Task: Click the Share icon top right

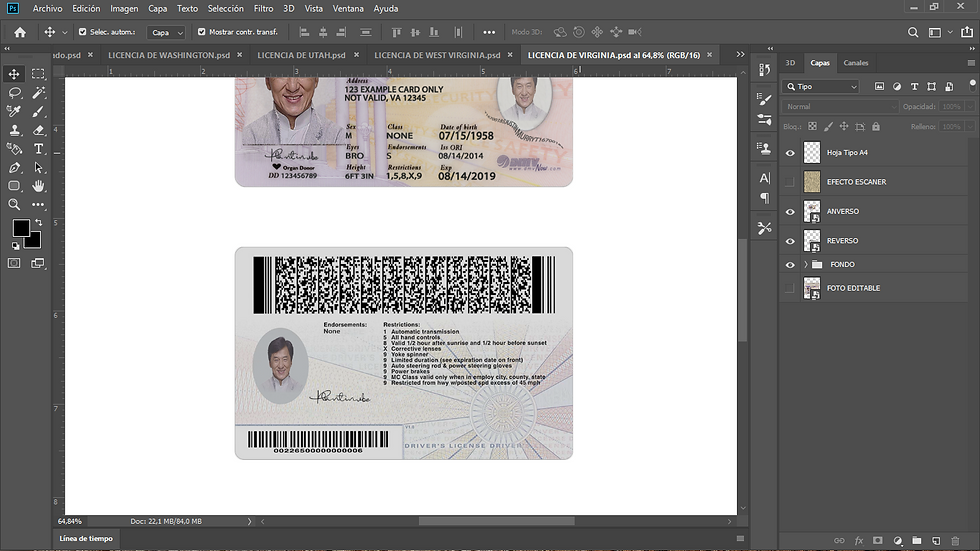Action: [967, 32]
